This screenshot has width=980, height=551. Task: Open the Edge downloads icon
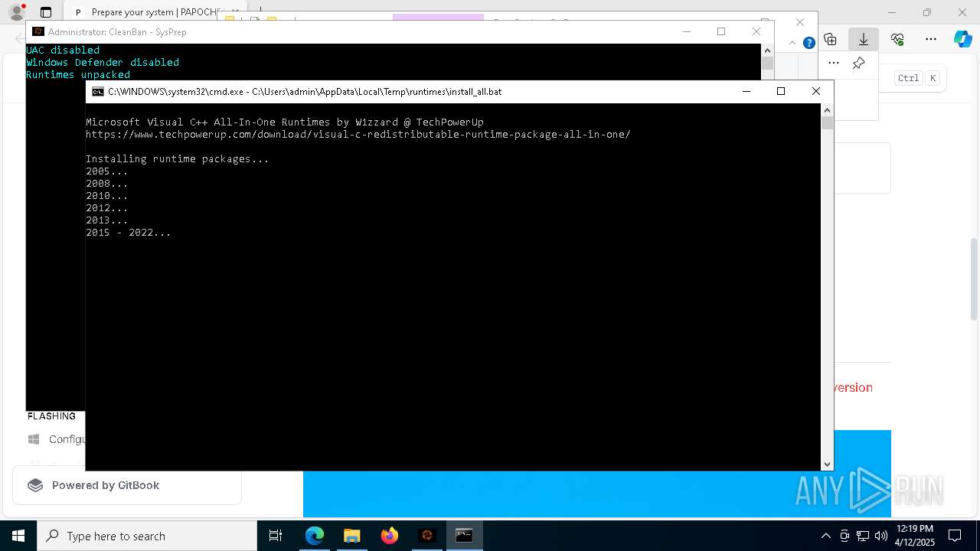pyautogui.click(x=864, y=39)
